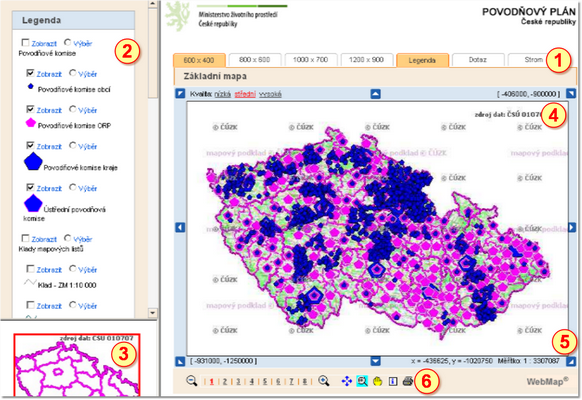Select the info identify tool icon
The width and height of the screenshot is (582, 400).
[393, 381]
